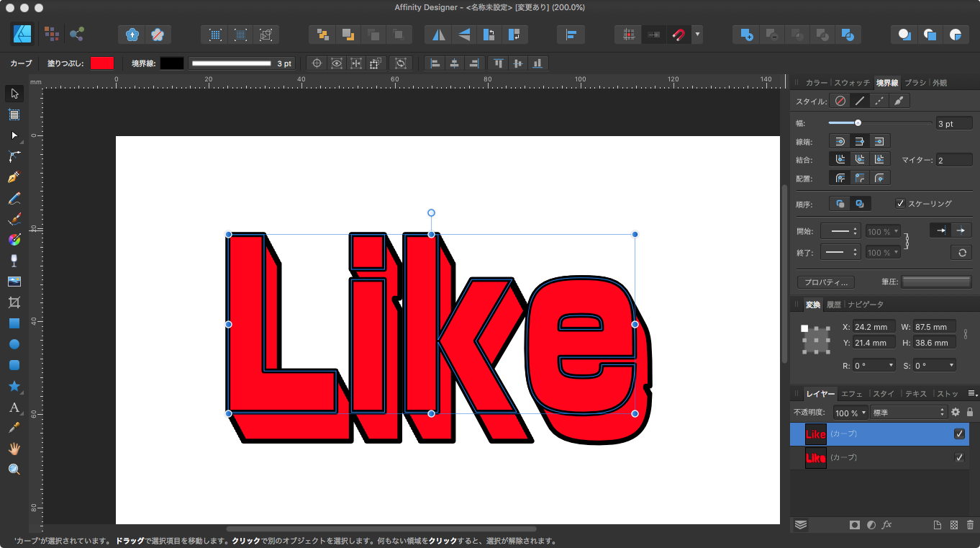Open start arrow size percent dropdown
Viewport: 980px width, 548px height.
[883, 232]
